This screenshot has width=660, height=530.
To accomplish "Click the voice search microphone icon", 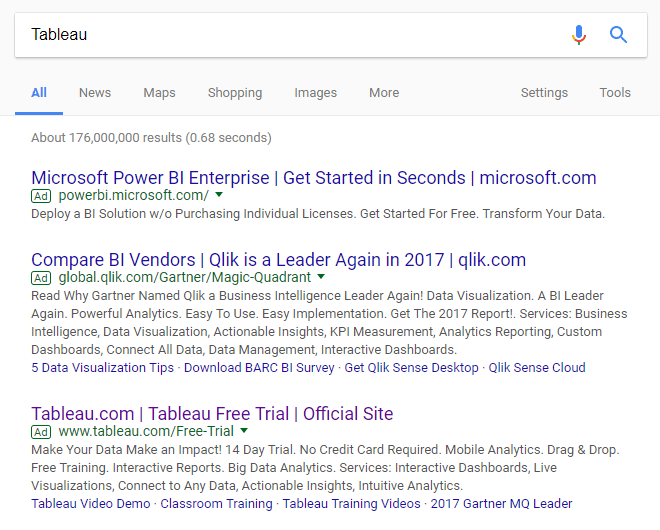I will tap(579, 35).
